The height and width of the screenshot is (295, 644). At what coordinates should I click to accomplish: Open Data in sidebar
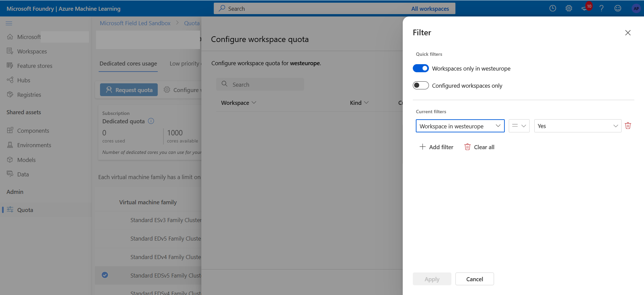23,174
